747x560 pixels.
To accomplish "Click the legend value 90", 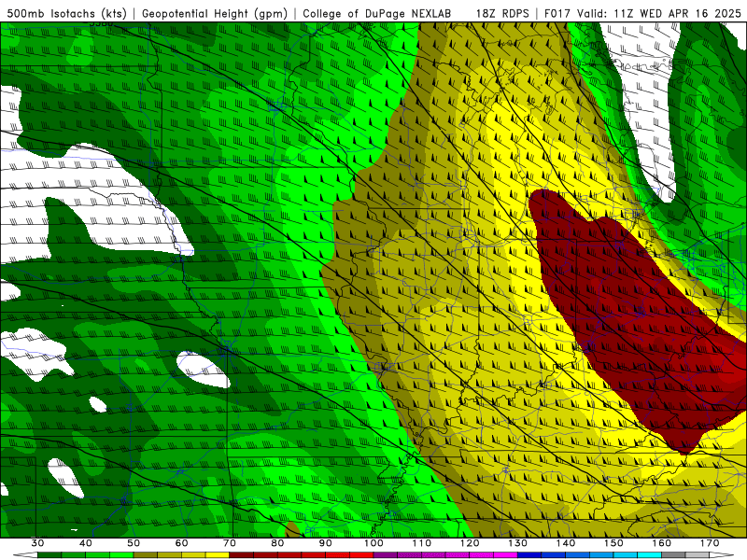I will [x=326, y=543].
